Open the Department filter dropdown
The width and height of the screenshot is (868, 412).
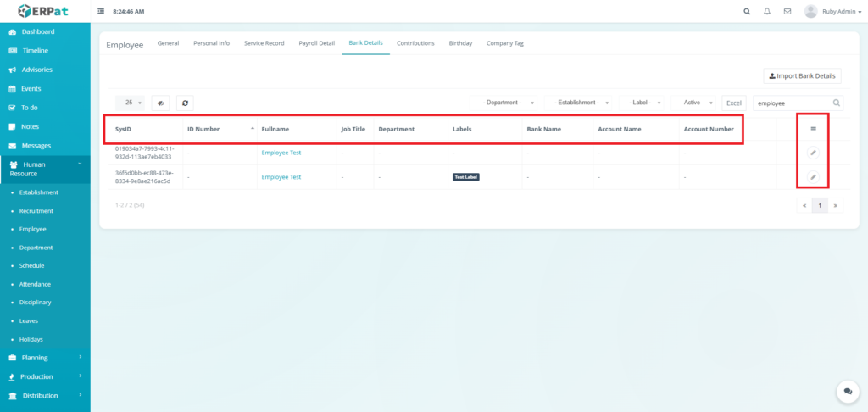(506, 103)
